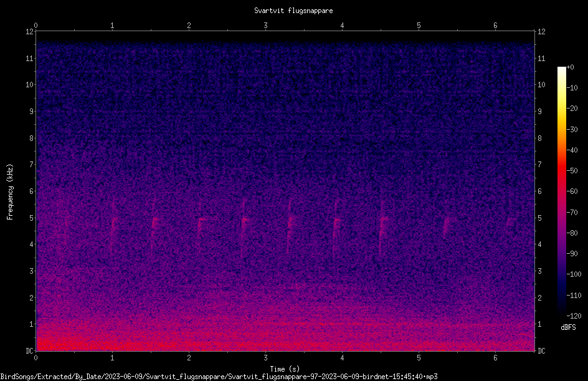Click the '3' second label on the bottom time axis

click(x=265, y=358)
